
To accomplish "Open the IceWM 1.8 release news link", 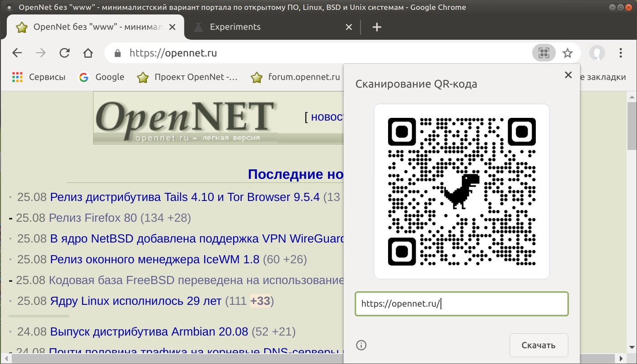I will [155, 260].
